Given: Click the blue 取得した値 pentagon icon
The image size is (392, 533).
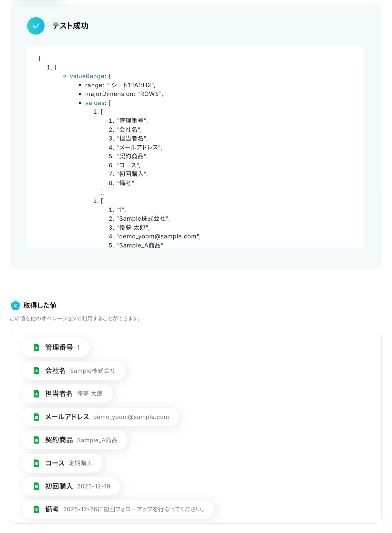Looking at the screenshot, I should coord(15,305).
